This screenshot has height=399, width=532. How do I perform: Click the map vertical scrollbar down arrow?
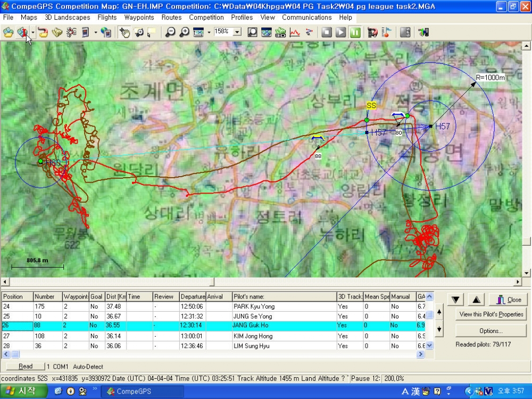[x=526, y=273]
